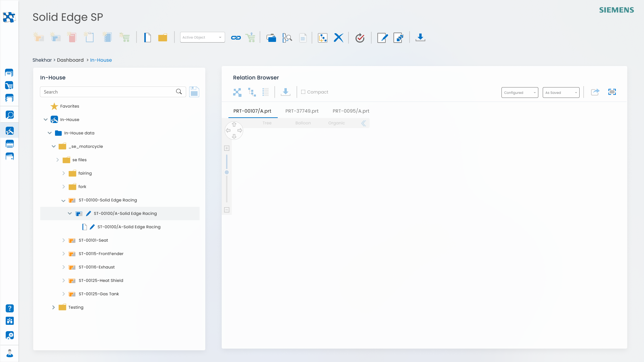Click the blue X delete icon

tap(339, 38)
